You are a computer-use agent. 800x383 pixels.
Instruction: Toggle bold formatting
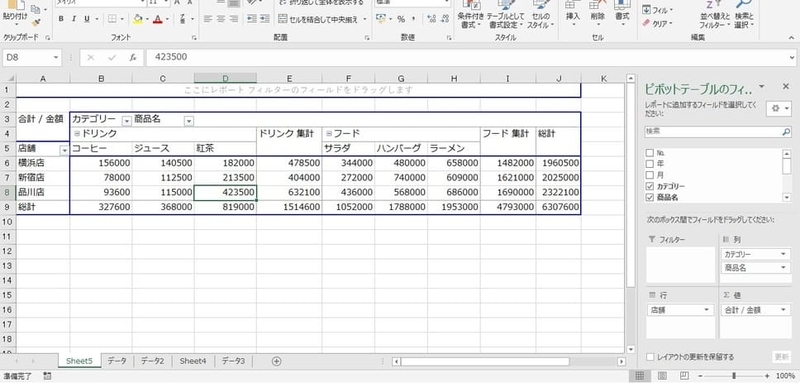pyautogui.click(x=61, y=19)
